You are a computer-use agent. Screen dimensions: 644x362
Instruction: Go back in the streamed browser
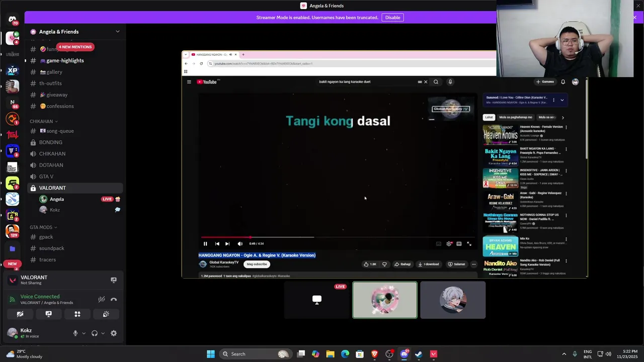tap(186, 63)
